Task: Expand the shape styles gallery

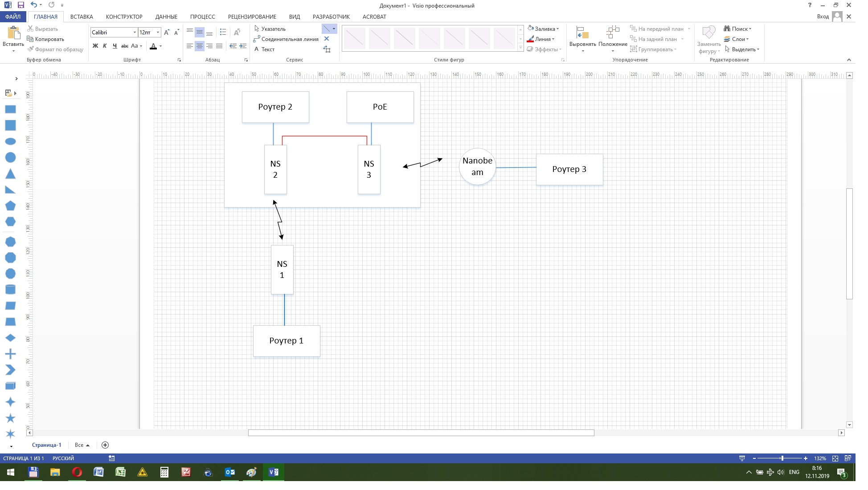Action: coord(520,48)
